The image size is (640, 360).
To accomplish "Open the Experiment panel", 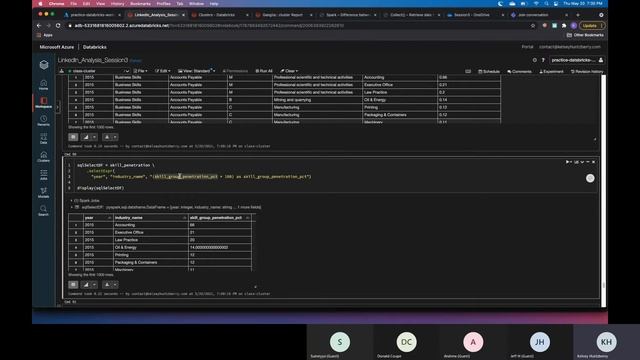I will 551,71.
